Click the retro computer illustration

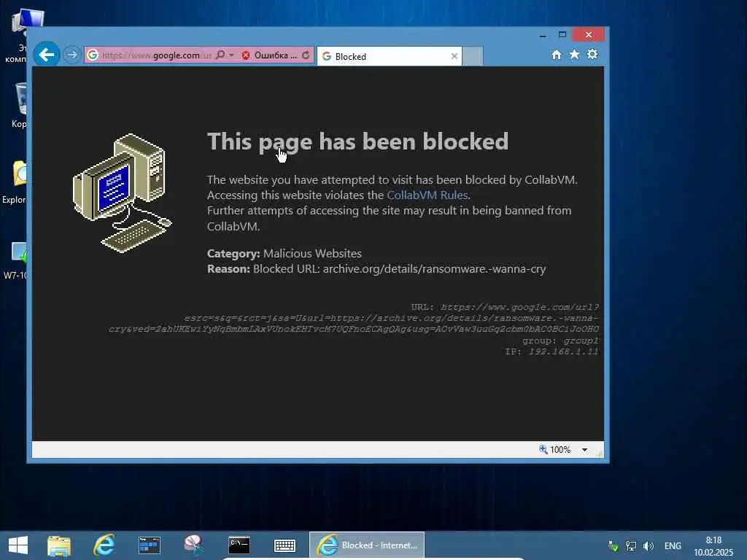(123, 192)
